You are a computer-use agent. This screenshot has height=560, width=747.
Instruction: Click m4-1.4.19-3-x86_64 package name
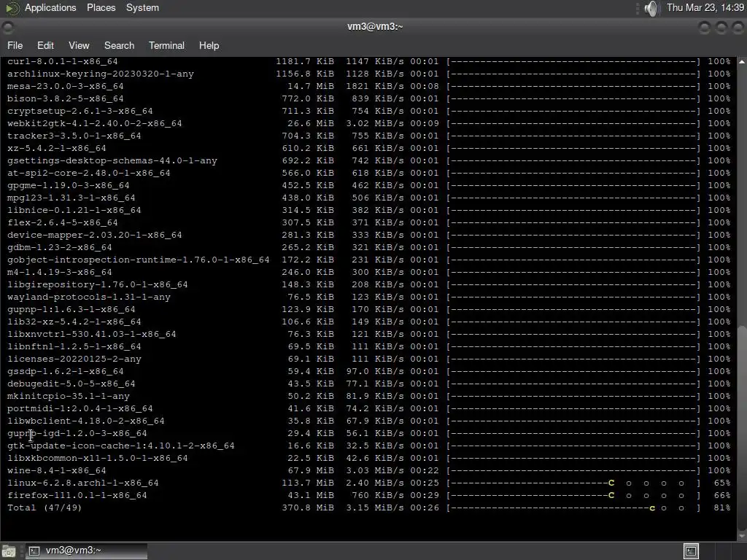pos(60,272)
